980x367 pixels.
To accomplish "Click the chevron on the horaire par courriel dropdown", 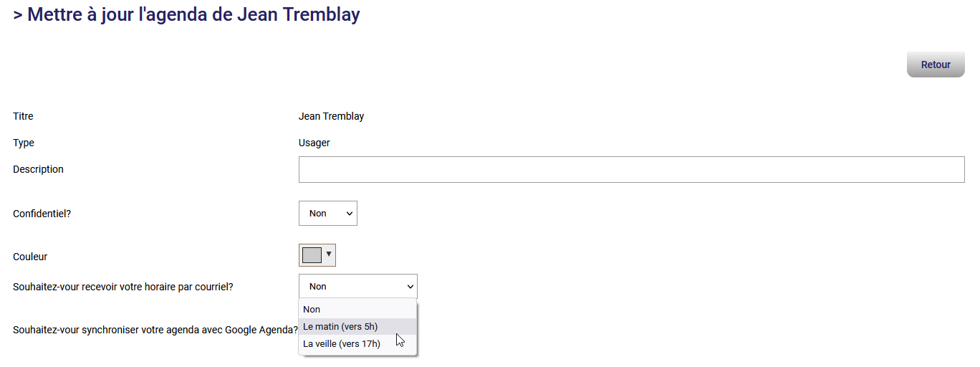I will tap(410, 287).
